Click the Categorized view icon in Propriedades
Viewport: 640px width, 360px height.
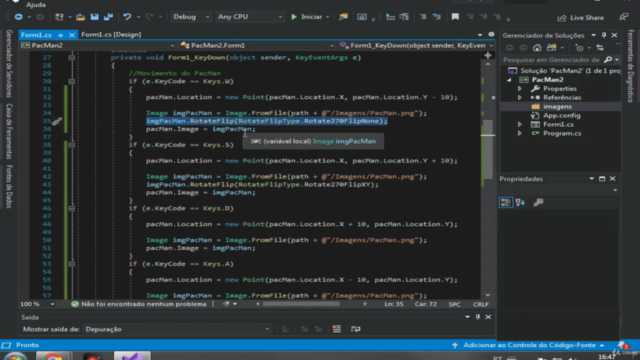[x=506, y=202]
